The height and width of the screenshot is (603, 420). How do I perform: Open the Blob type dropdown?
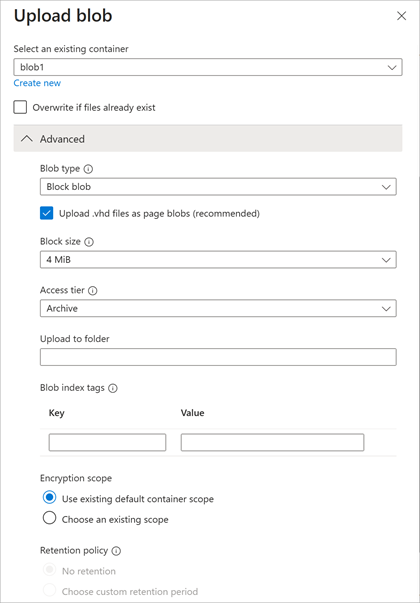[218, 187]
